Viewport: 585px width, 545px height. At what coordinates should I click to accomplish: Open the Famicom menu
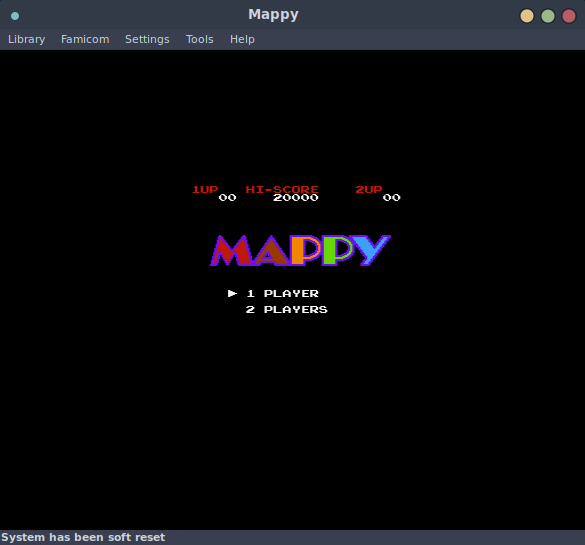[85, 39]
